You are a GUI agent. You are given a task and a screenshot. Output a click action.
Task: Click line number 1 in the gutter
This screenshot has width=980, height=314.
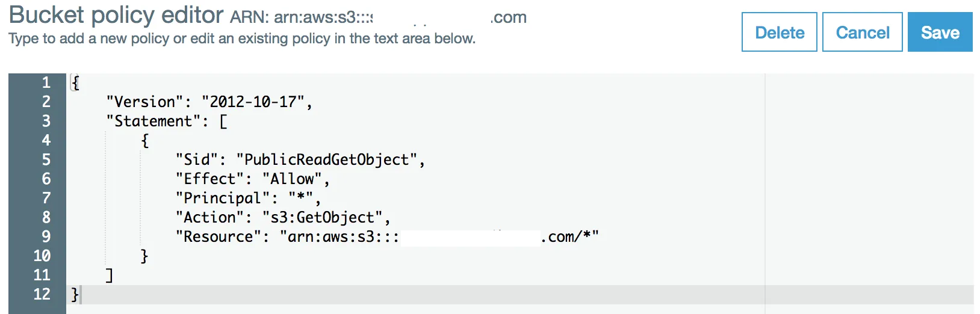tap(46, 82)
